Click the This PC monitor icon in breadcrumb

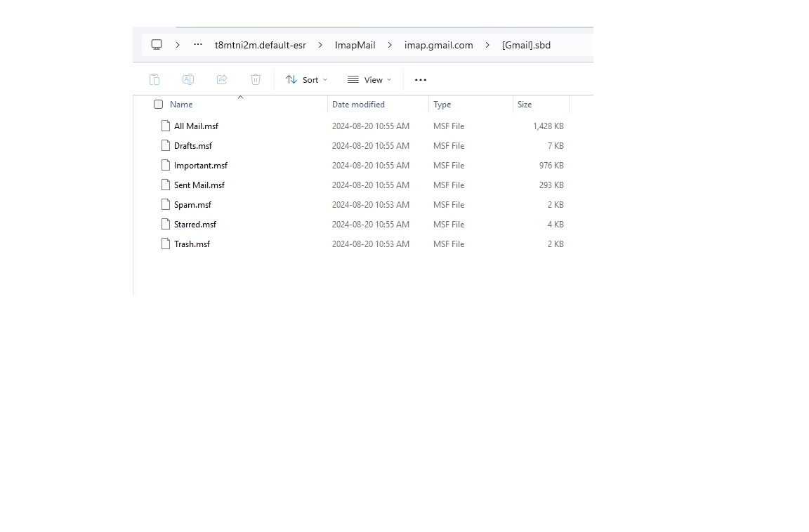tap(157, 44)
